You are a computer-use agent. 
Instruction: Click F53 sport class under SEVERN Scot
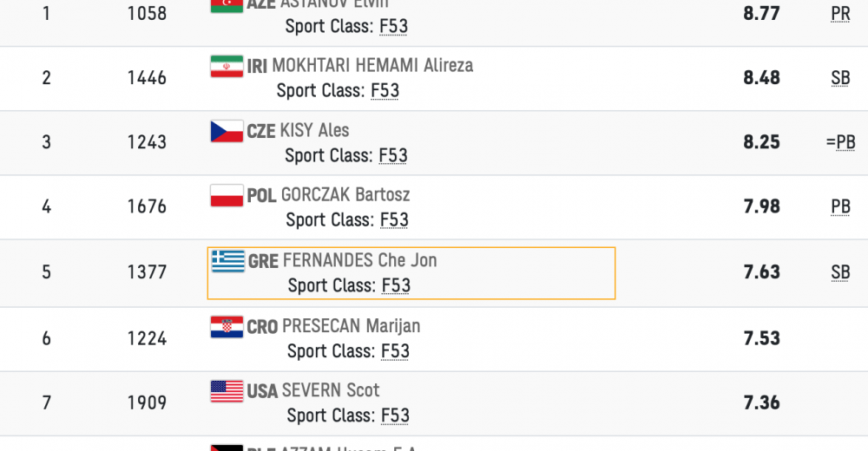[x=395, y=416]
